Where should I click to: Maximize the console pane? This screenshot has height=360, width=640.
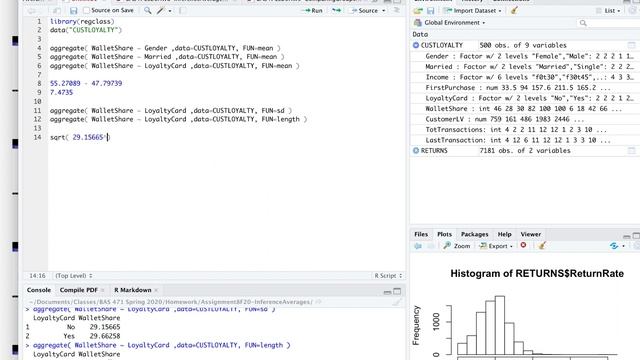tap(397, 291)
